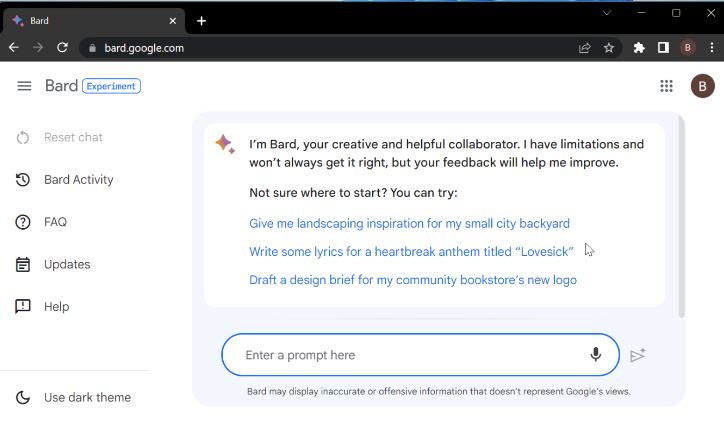Open Updates from the sidebar
This screenshot has height=421, width=724.
tap(67, 265)
